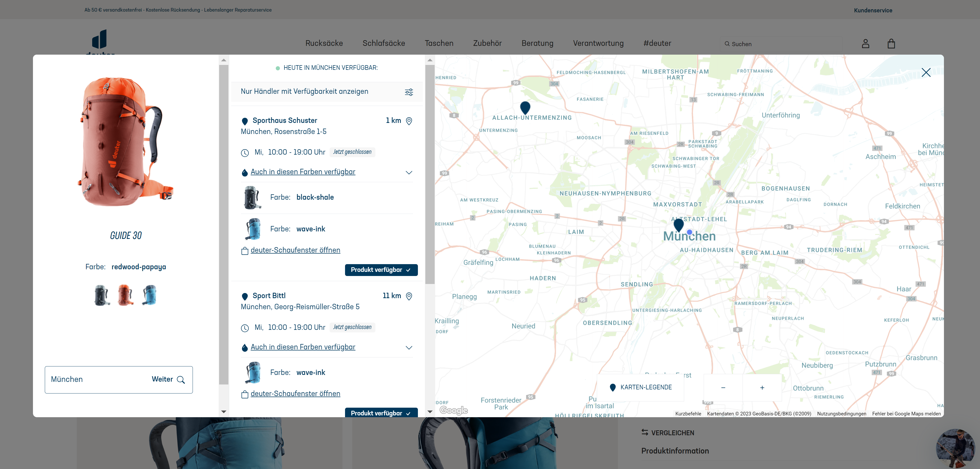This screenshot has width=980, height=469.
Task: Click the product panel scrollbar up arrow
Action: point(224,60)
